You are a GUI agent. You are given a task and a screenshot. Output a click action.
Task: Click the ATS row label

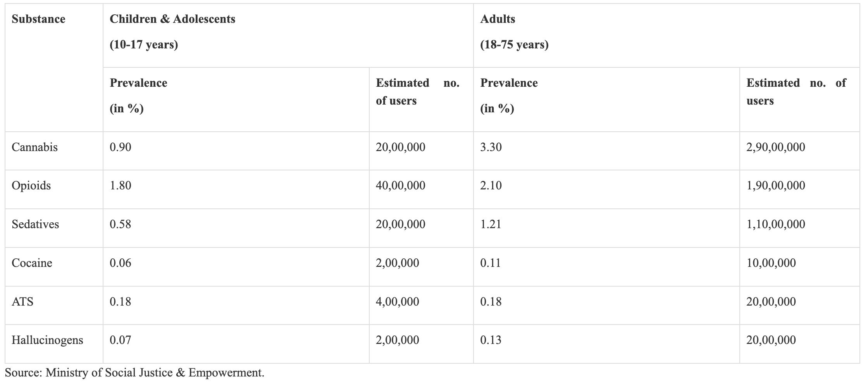click(22, 302)
